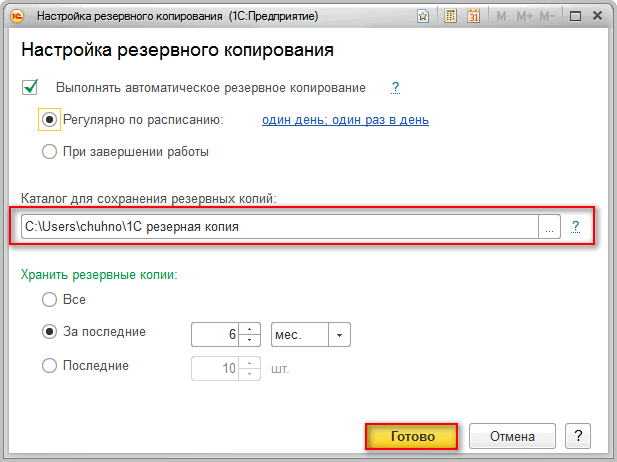Select 'За последние' radio option

(x=49, y=332)
